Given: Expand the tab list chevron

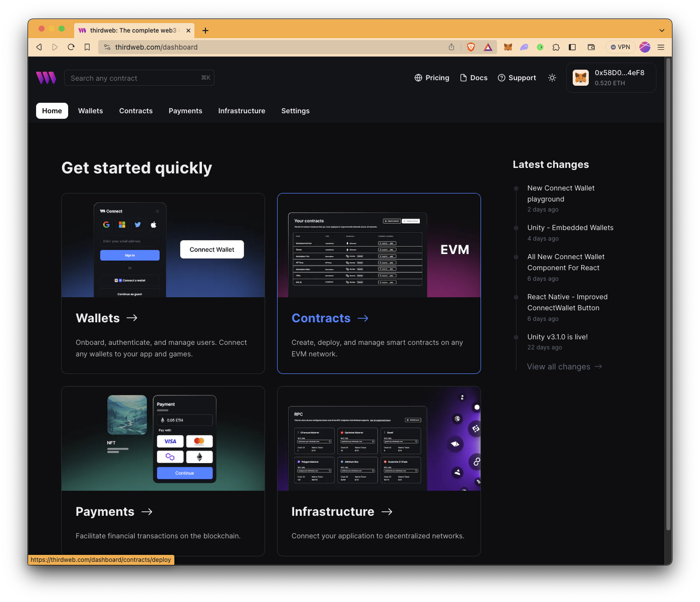Looking at the screenshot, I should coord(662,31).
